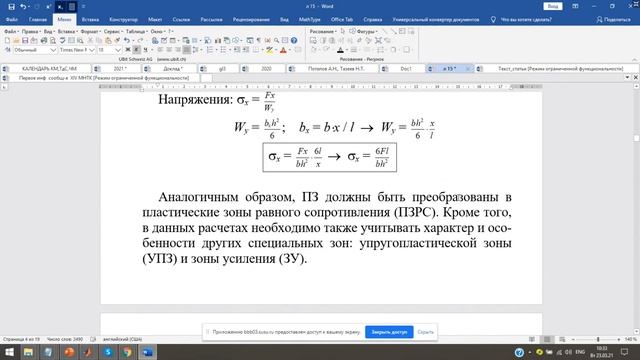
Task: Open the Office Tab ribbon tab
Action: 342,19
